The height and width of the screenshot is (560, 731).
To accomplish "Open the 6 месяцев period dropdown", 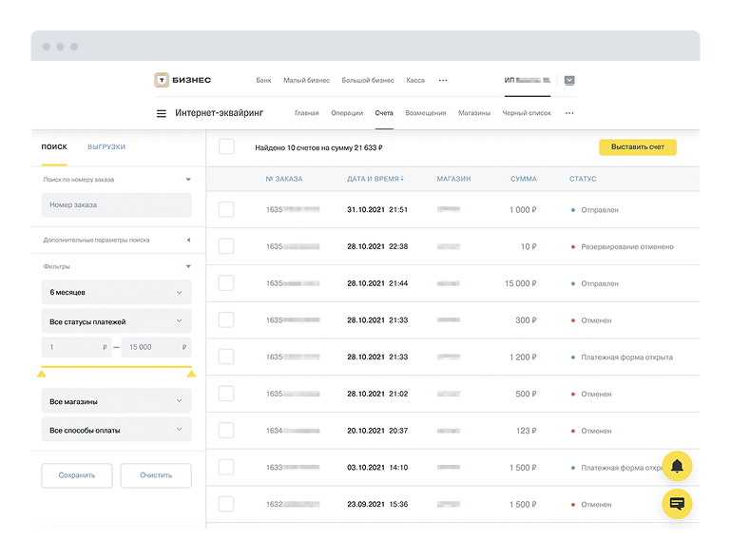I will pyautogui.click(x=116, y=293).
